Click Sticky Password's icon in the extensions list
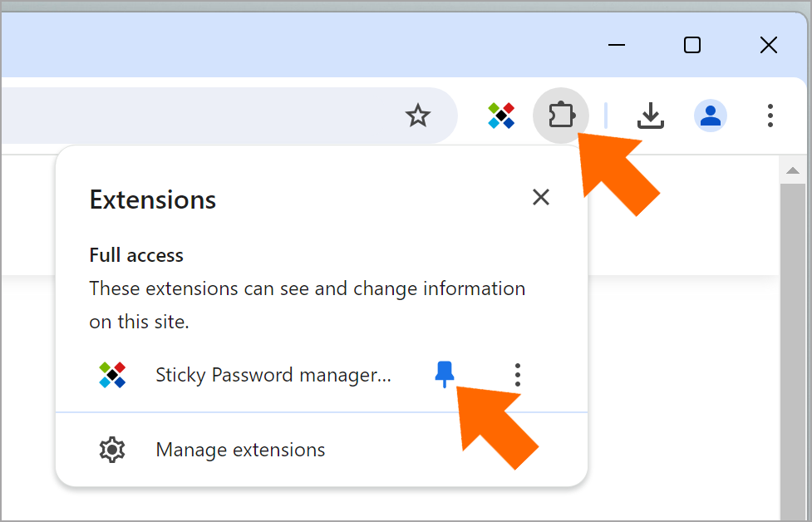Image resolution: width=812 pixels, height=522 pixels. [112, 375]
